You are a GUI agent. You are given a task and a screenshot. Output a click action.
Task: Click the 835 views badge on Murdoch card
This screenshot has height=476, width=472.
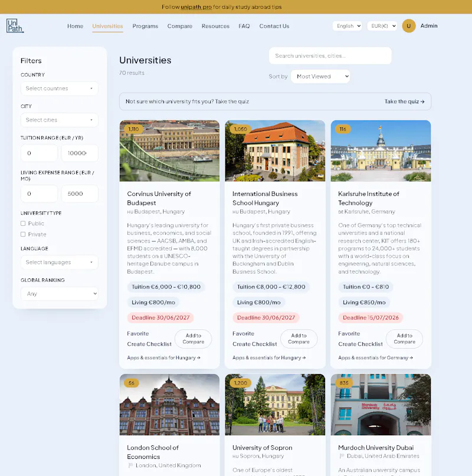tap(344, 383)
